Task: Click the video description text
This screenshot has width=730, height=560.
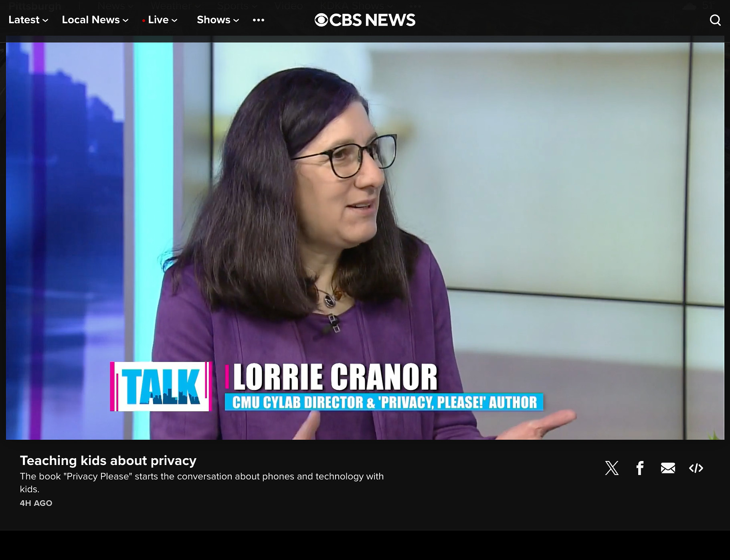Action: click(x=202, y=477)
